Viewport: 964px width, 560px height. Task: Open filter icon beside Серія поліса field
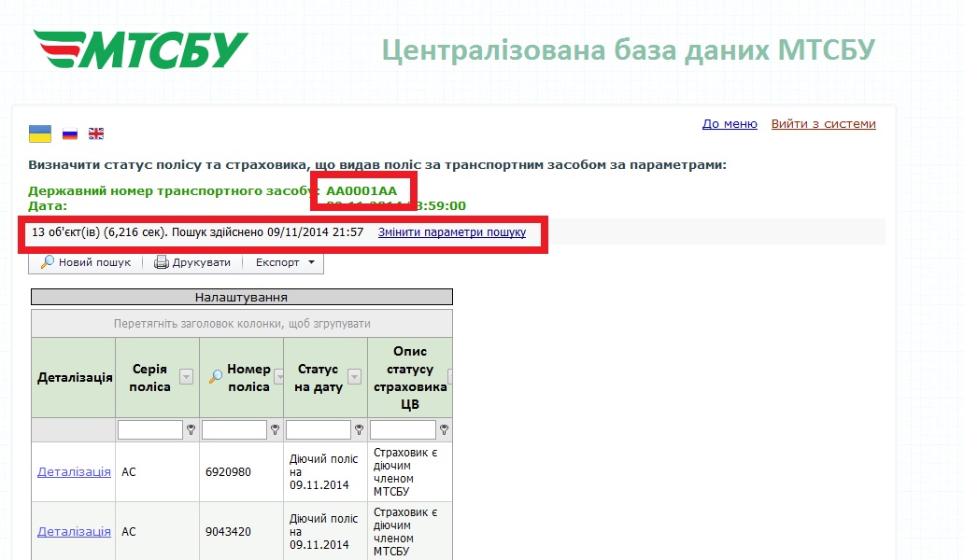point(191,430)
